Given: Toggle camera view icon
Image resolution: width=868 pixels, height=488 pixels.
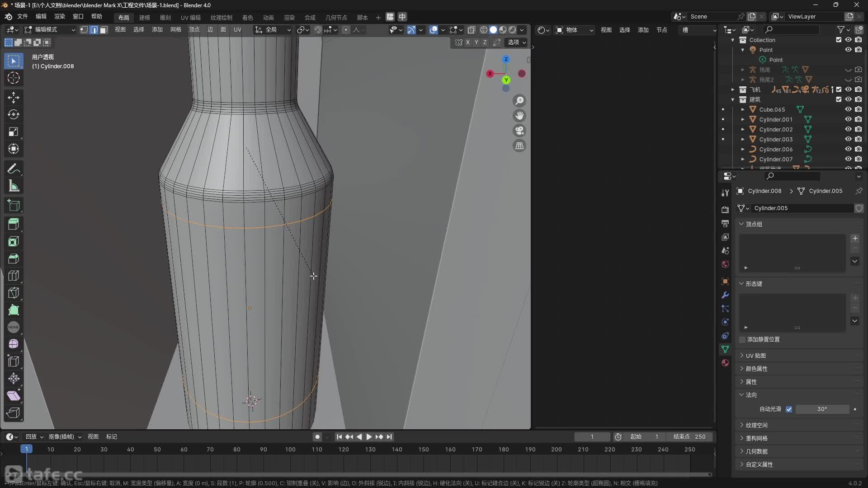Looking at the screenshot, I should click(x=519, y=131).
